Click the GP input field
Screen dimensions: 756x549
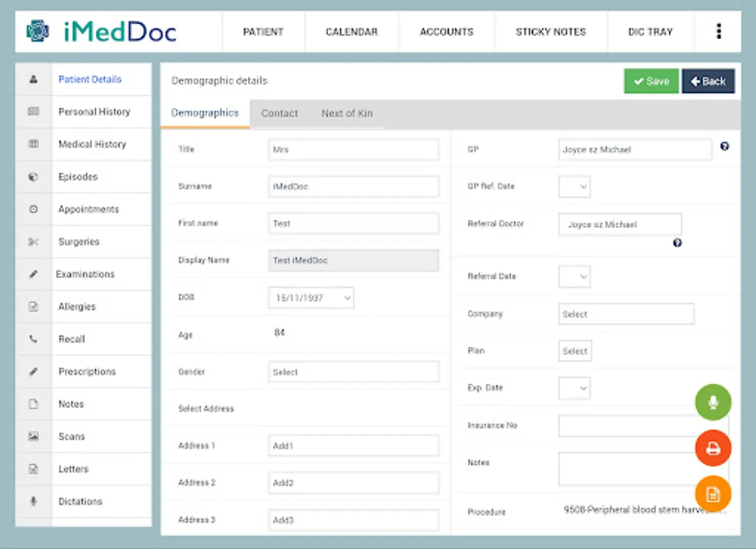tap(635, 149)
